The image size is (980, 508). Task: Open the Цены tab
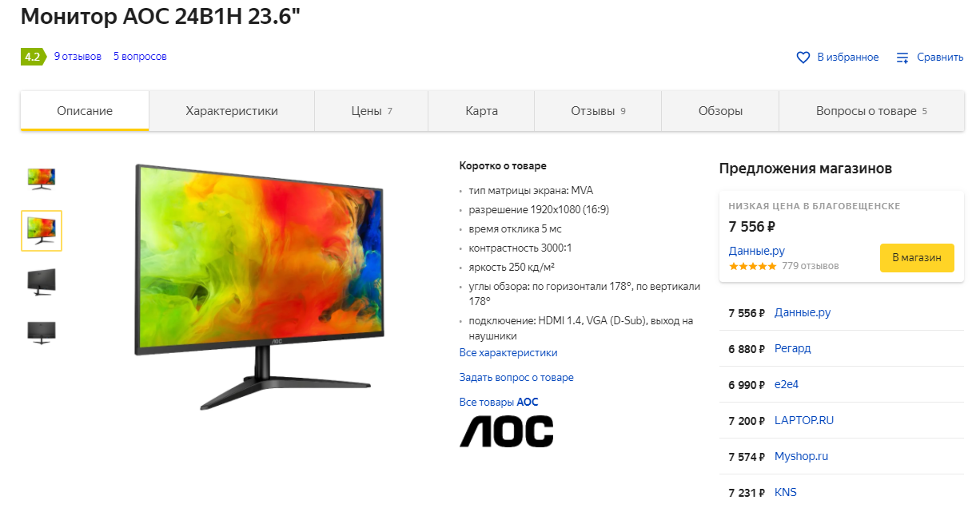pos(372,111)
